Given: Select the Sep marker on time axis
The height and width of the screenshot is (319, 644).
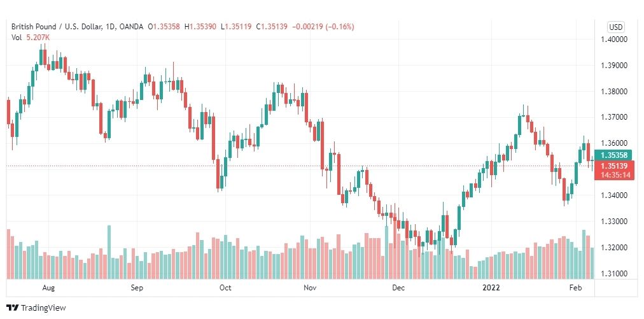Looking at the screenshot, I should click(x=137, y=288).
